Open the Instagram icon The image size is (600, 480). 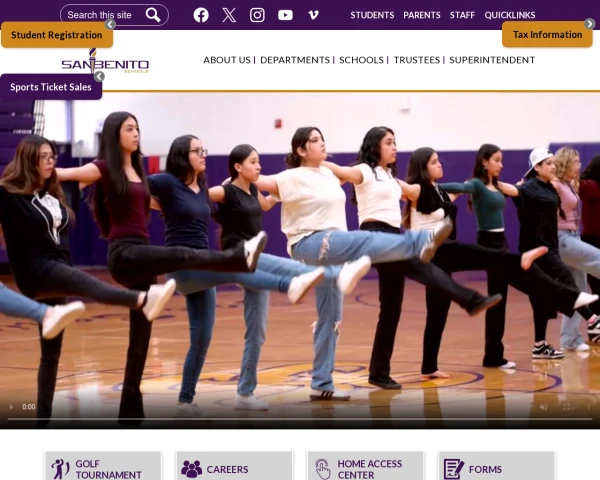coord(257,15)
